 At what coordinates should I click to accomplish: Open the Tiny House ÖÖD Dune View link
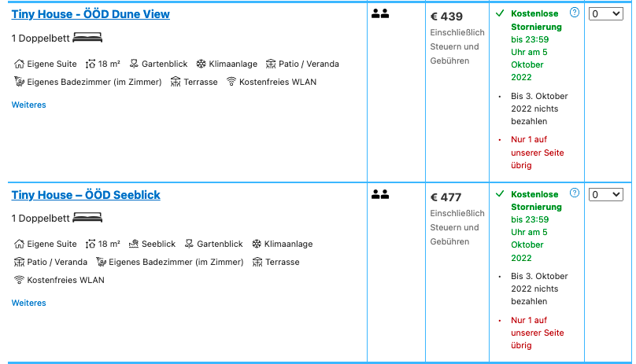click(91, 14)
